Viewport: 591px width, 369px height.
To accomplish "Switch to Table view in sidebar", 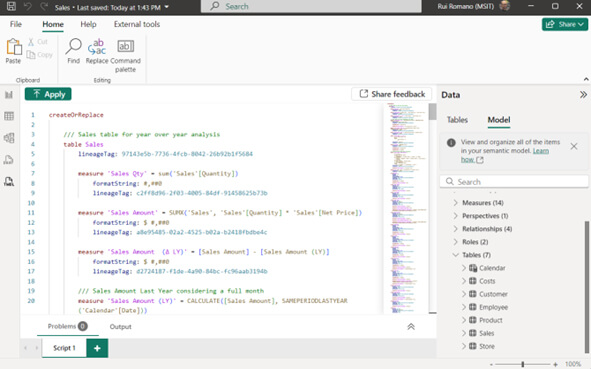I will pyautogui.click(x=9, y=116).
